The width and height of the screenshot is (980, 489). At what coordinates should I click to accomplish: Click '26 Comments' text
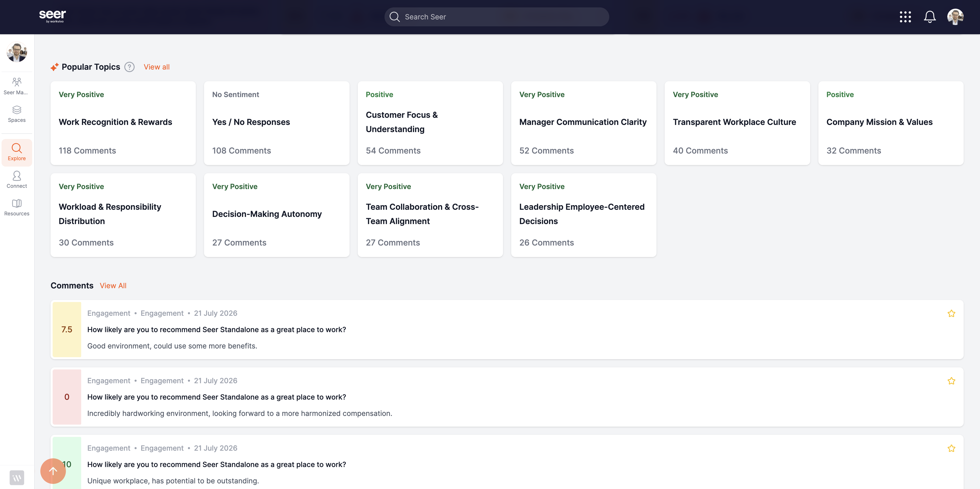546,243
